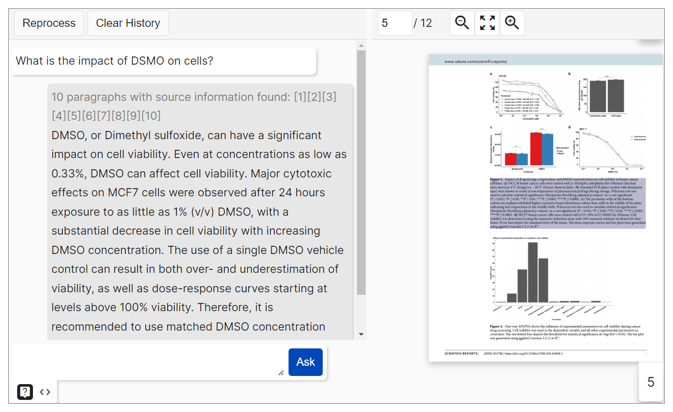This screenshot has height=412, width=673.
Task: Jump to source reference [4]
Action: point(59,116)
